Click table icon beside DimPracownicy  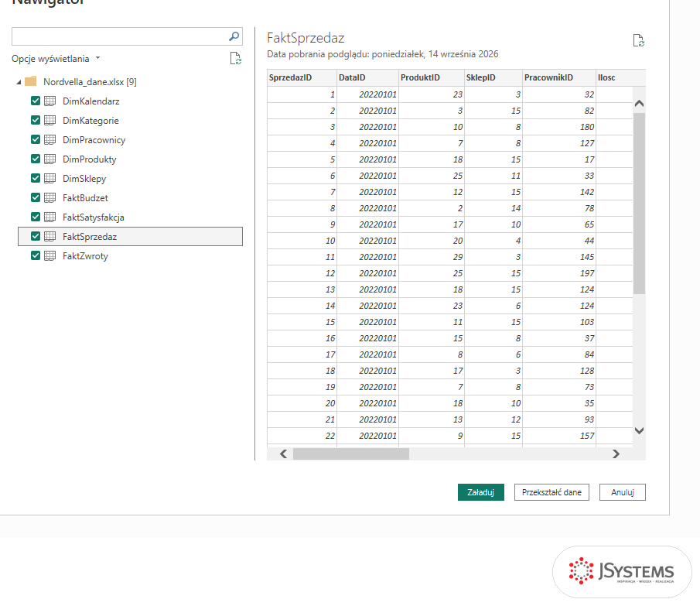(x=50, y=140)
